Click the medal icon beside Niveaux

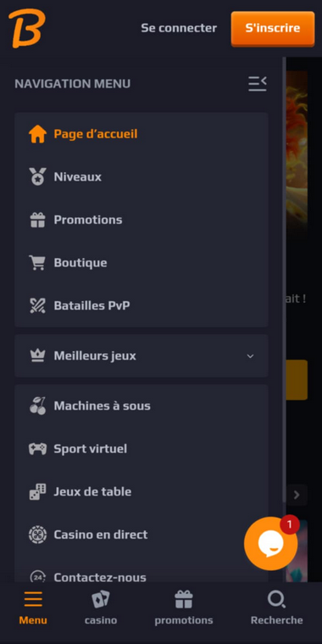click(37, 176)
